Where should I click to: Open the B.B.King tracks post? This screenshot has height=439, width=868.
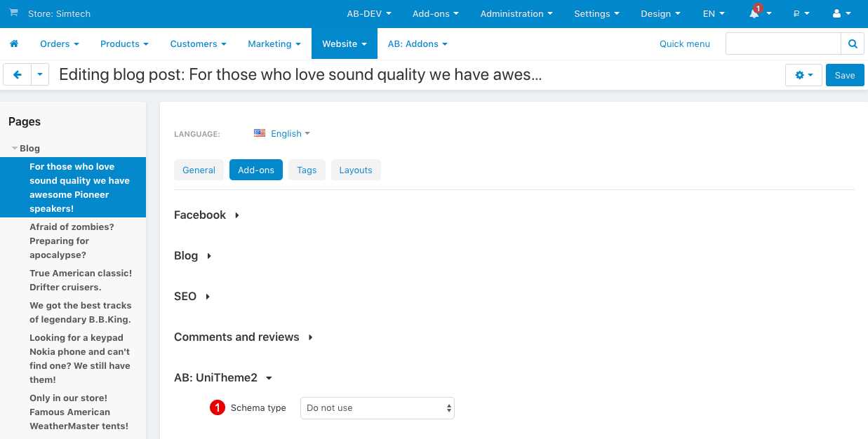(81, 312)
